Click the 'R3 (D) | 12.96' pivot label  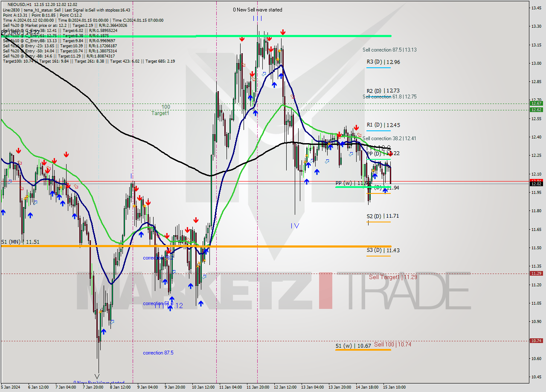point(383,62)
